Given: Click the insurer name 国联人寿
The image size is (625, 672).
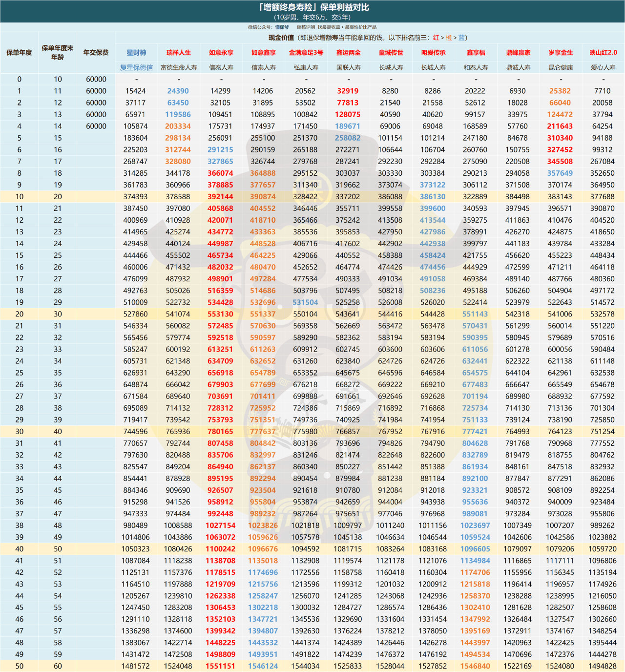Looking at the screenshot, I should click(x=349, y=67).
